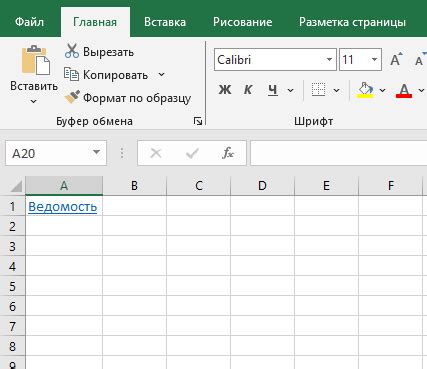Select row 7 header
427x369 pixels.
[13, 326]
